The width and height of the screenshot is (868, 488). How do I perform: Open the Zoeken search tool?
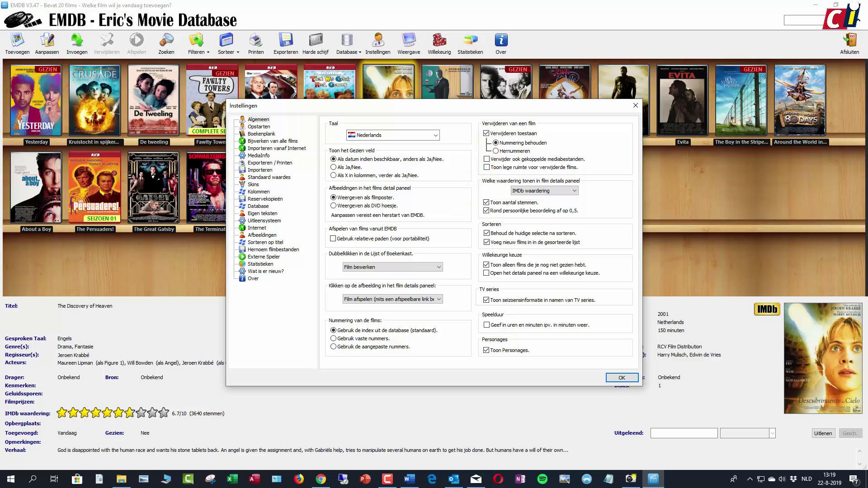click(x=166, y=41)
